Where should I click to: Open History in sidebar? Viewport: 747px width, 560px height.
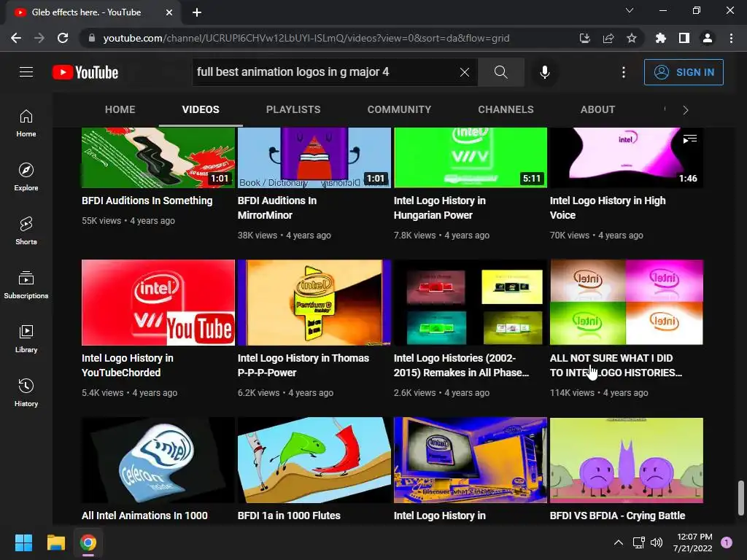(26, 393)
